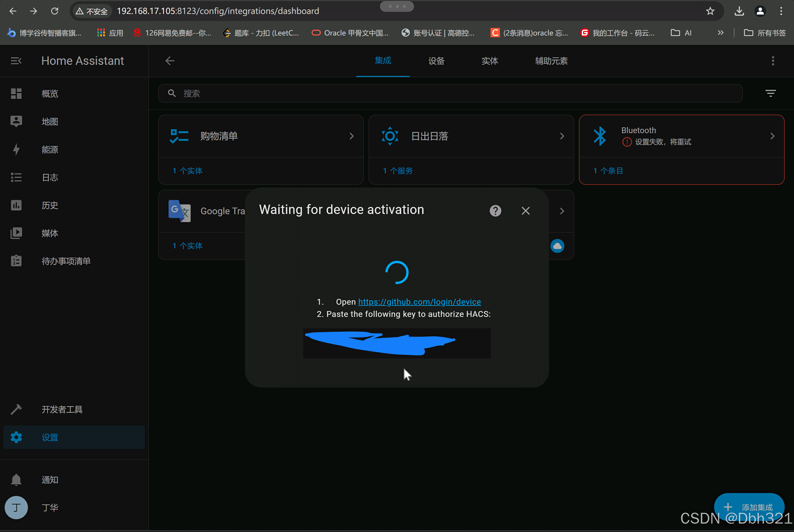Expand the 日出日落 integration card chevron

(562, 136)
